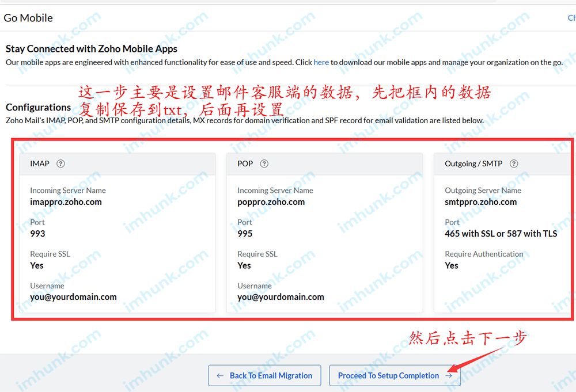Click the Outgoing / SMTP card title
576x392 pixels.
[473, 163]
